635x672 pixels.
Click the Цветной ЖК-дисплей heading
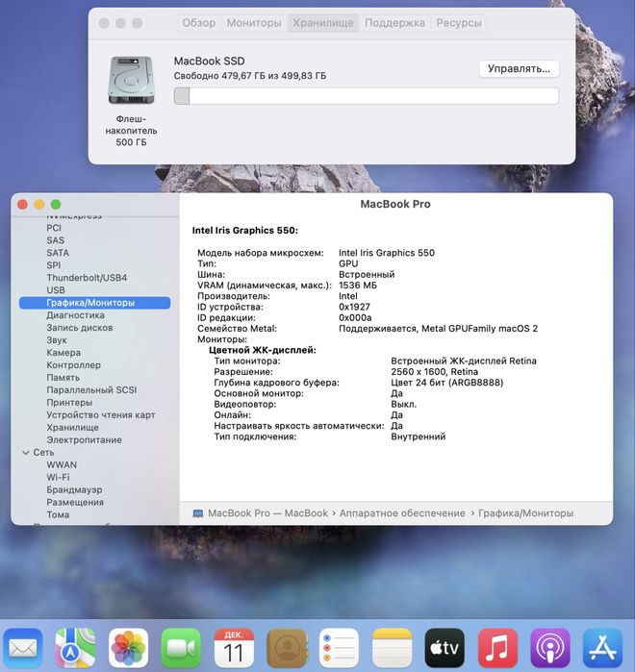263,350
